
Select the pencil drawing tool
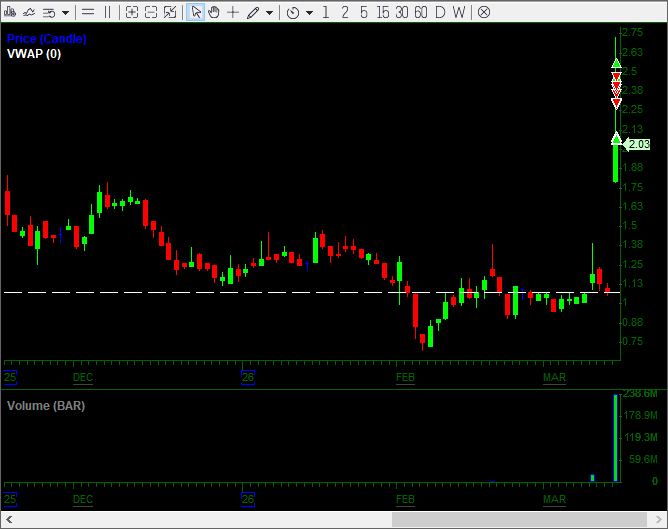click(253, 13)
